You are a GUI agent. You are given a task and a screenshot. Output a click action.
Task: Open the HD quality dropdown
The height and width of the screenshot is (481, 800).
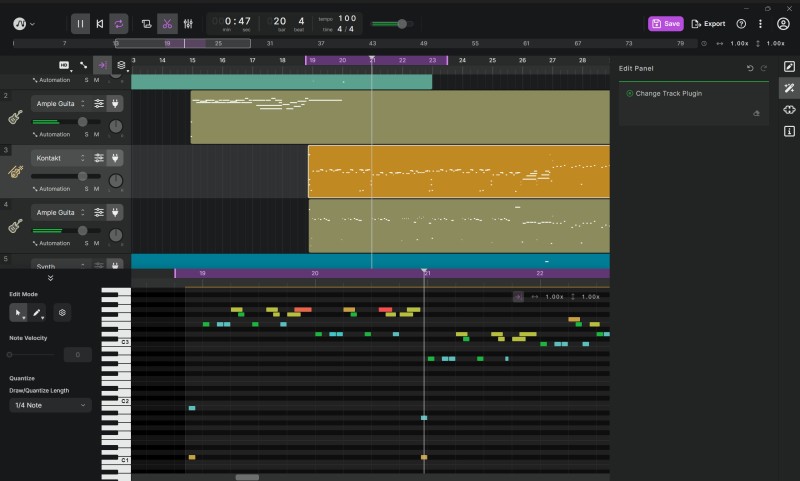65,65
